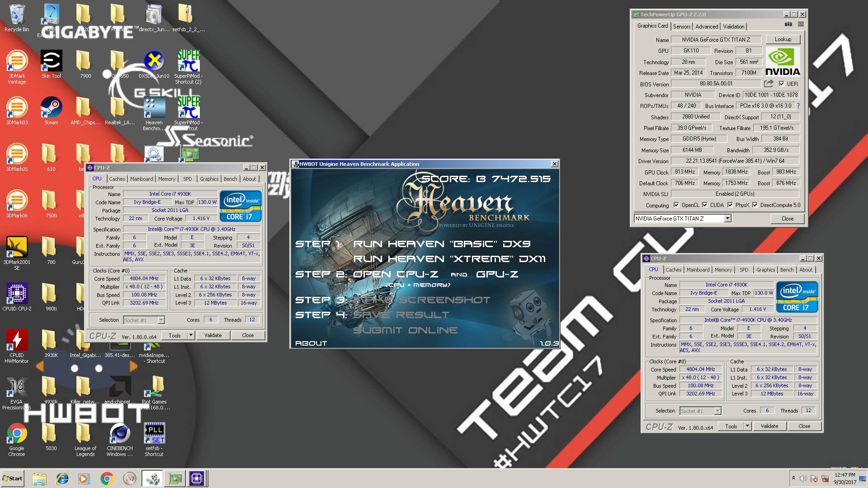Screen dimensions: 868x488
Task: Click Tools button in left CPU-Z
Action: 175,335
